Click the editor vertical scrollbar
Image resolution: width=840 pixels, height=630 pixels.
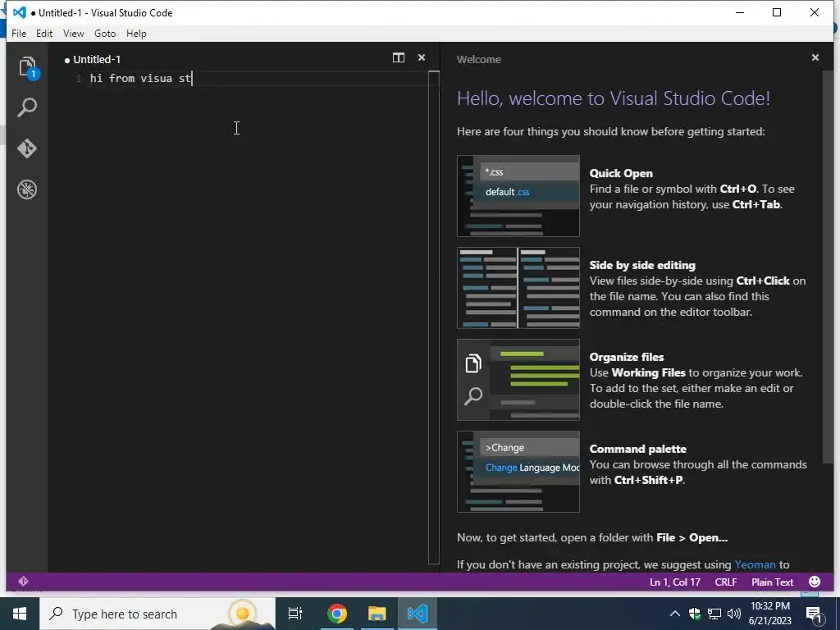click(x=434, y=317)
